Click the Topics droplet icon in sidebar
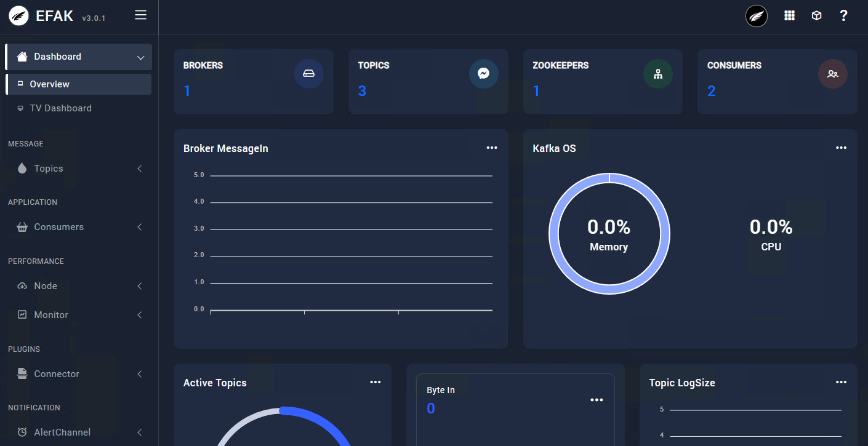The image size is (868, 446). point(22,168)
